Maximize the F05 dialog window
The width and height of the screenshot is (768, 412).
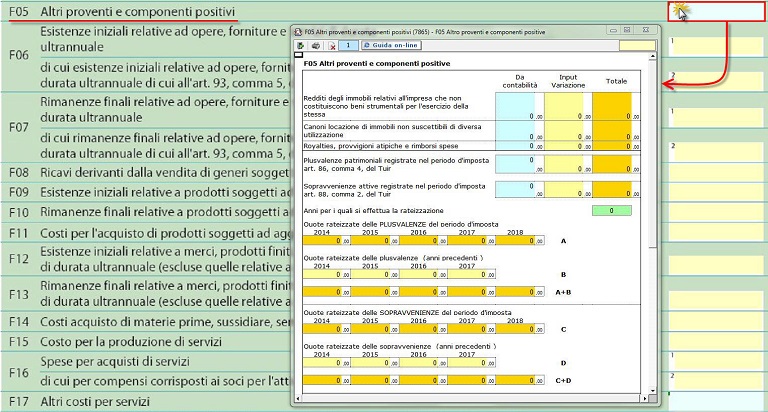626,30
